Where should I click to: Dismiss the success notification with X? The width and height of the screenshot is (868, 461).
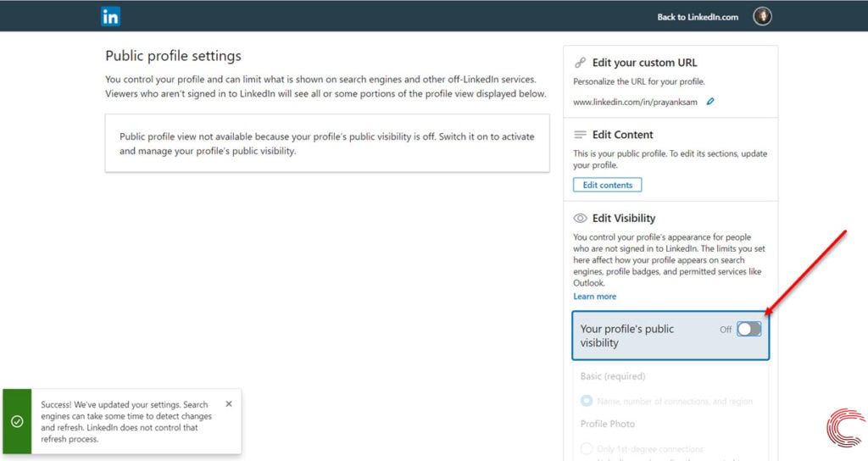[x=229, y=404]
